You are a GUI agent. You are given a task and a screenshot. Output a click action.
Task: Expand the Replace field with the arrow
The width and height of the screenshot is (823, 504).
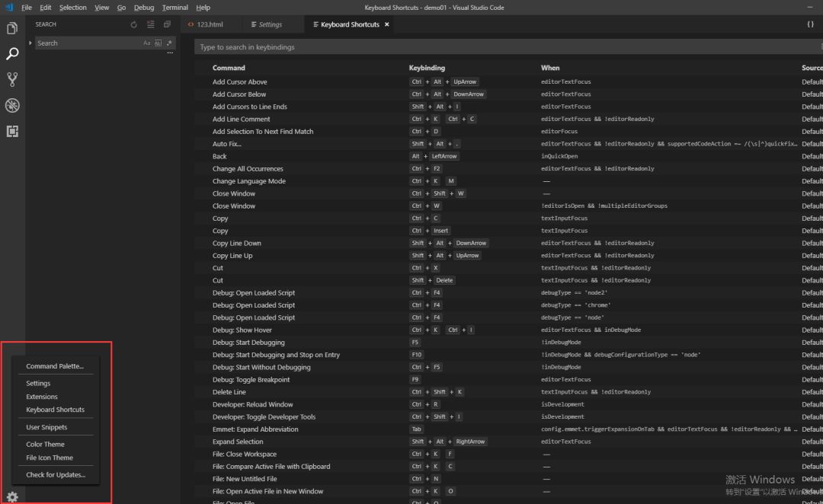point(30,43)
